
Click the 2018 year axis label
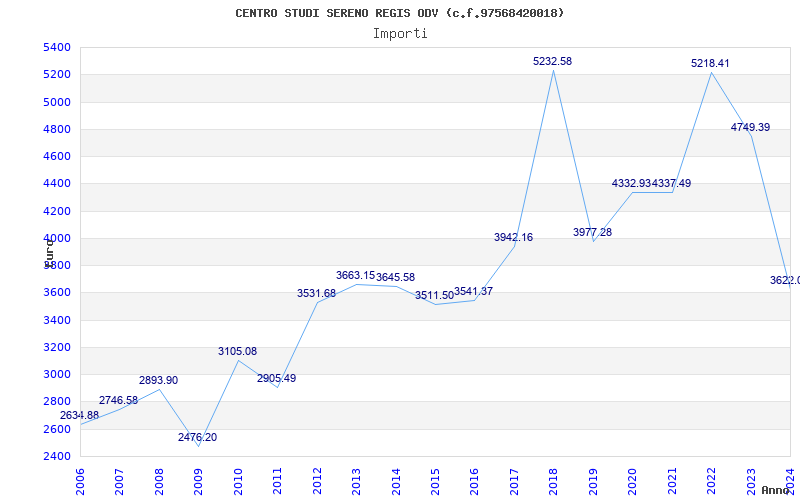(554, 479)
